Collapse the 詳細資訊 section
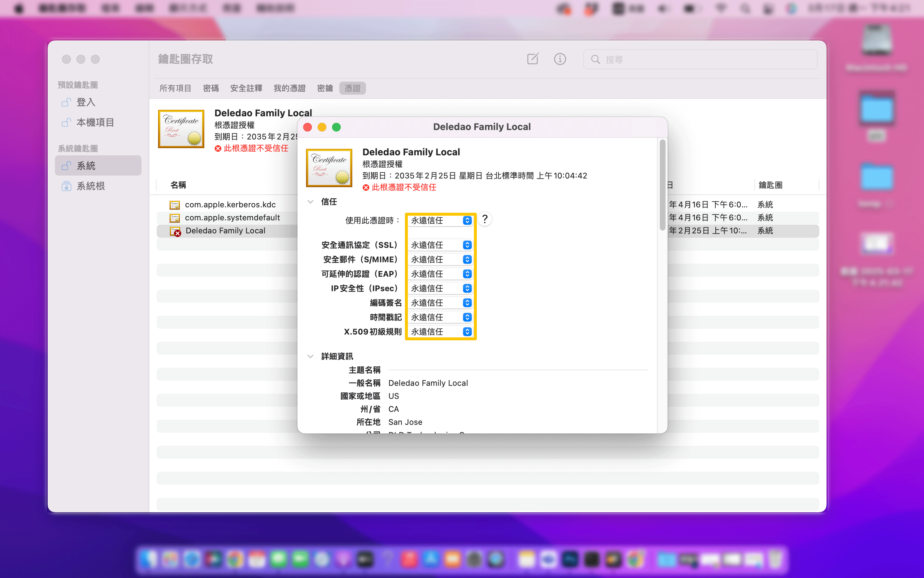The height and width of the screenshot is (578, 924). pos(310,356)
